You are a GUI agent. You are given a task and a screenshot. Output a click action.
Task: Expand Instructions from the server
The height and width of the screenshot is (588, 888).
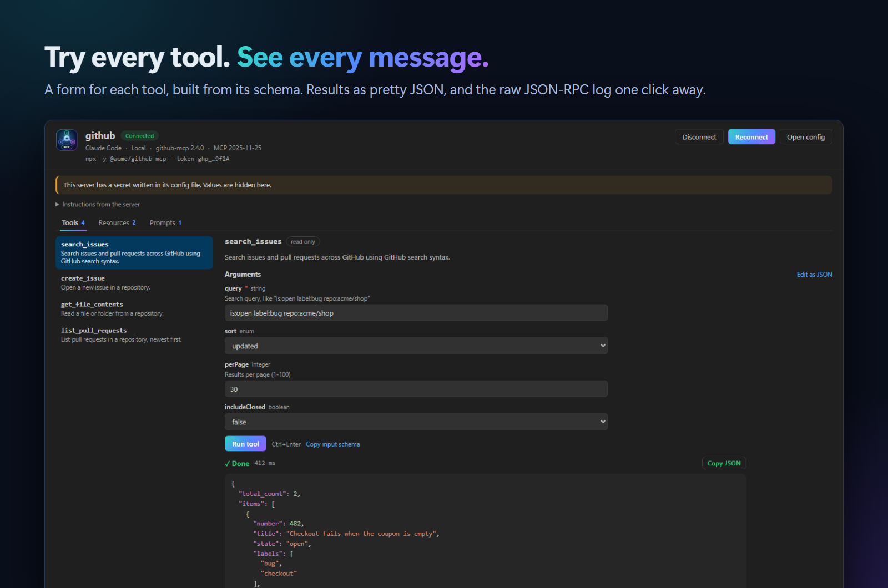point(98,204)
